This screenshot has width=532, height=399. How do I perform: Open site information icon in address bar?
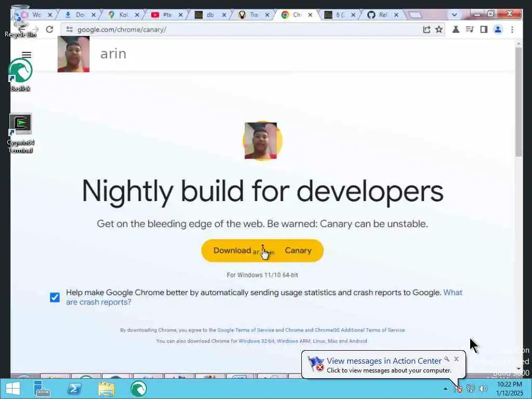[70, 30]
